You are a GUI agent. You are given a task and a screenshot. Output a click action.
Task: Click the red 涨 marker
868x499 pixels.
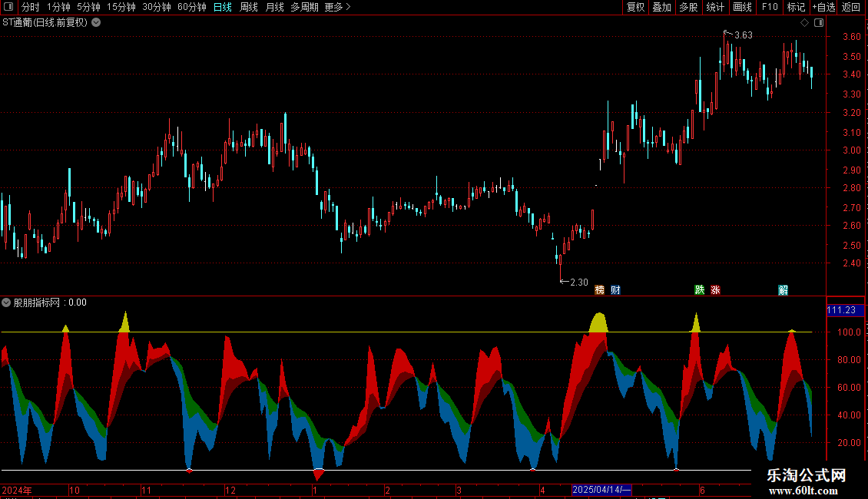click(x=715, y=290)
